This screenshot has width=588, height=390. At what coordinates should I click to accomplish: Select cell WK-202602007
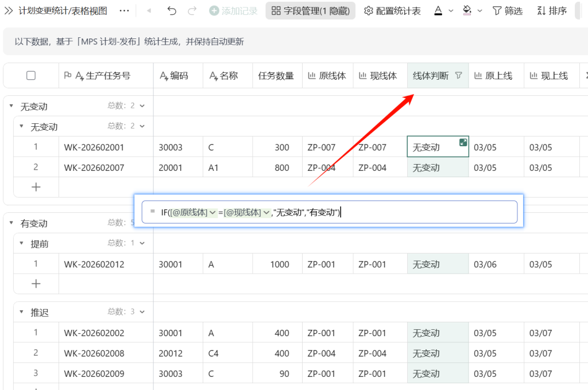[106, 167]
